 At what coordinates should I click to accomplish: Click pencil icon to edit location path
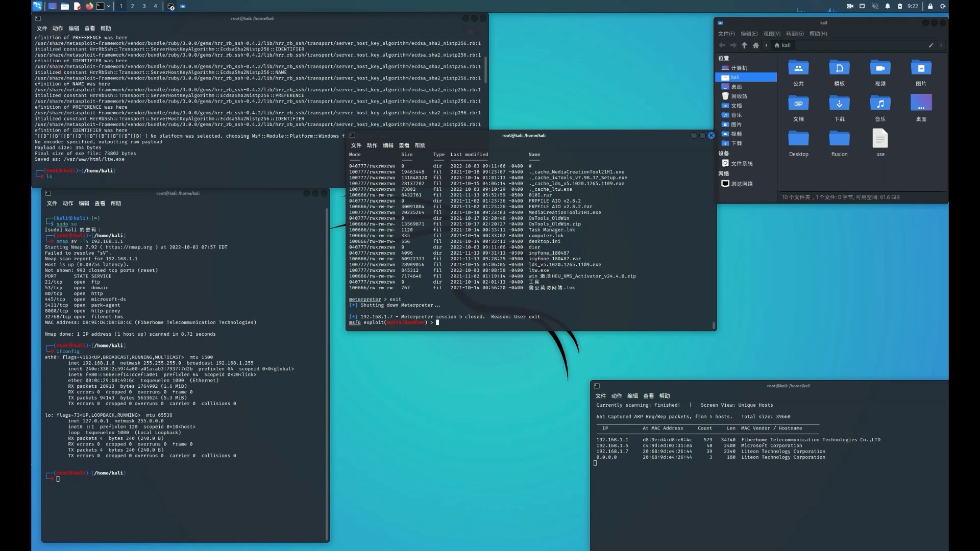click(x=931, y=45)
